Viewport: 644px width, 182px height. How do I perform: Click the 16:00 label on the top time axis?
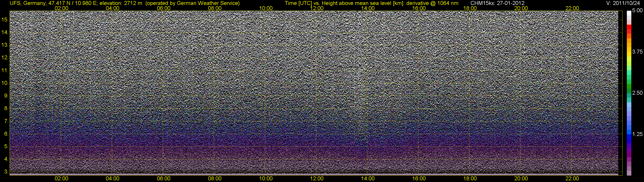point(419,8)
